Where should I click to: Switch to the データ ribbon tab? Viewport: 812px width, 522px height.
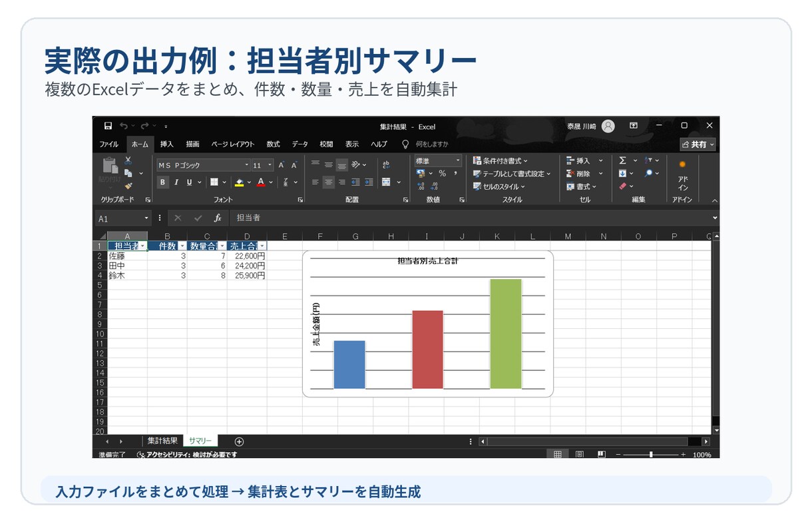pos(300,144)
